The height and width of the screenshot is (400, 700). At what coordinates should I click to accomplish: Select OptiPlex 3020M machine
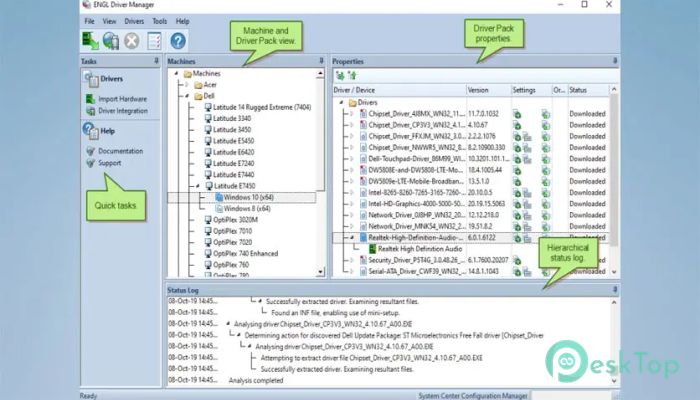click(x=235, y=220)
